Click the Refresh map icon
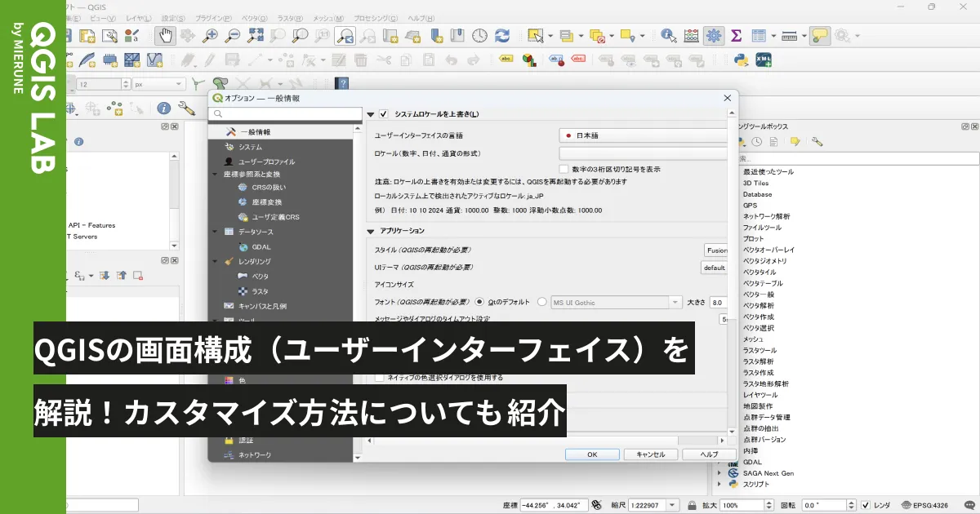 pos(502,35)
